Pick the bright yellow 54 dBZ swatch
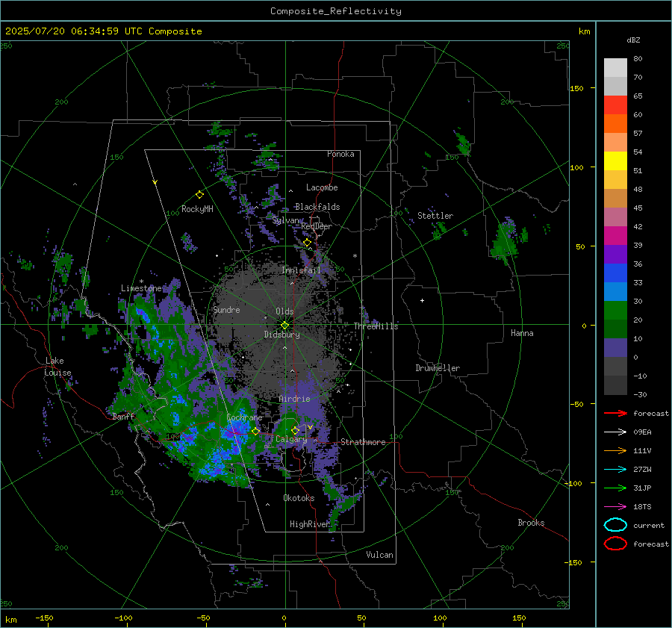The width and height of the screenshot is (672, 628). pos(615,161)
